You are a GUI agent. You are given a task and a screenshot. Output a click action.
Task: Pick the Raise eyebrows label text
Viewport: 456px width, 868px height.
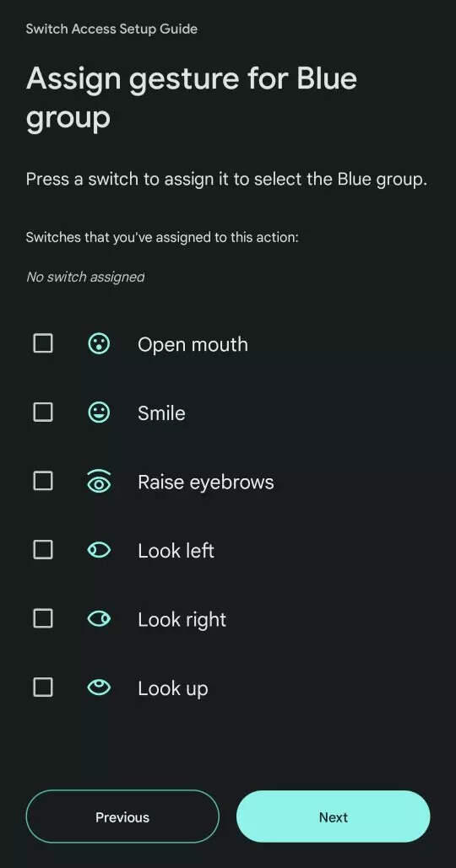[206, 483]
